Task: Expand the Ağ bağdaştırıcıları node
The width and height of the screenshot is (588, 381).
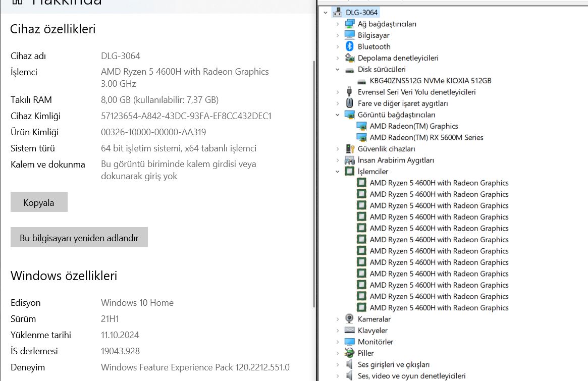Action: click(x=338, y=24)
